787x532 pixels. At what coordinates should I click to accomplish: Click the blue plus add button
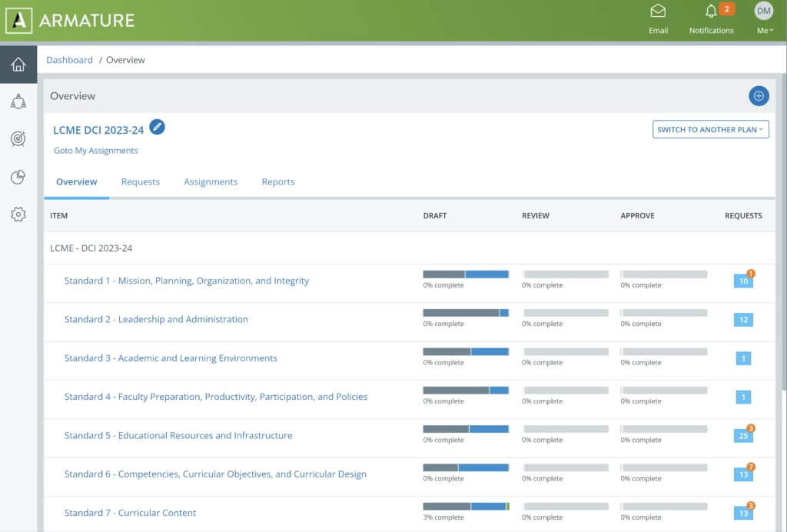759,96
